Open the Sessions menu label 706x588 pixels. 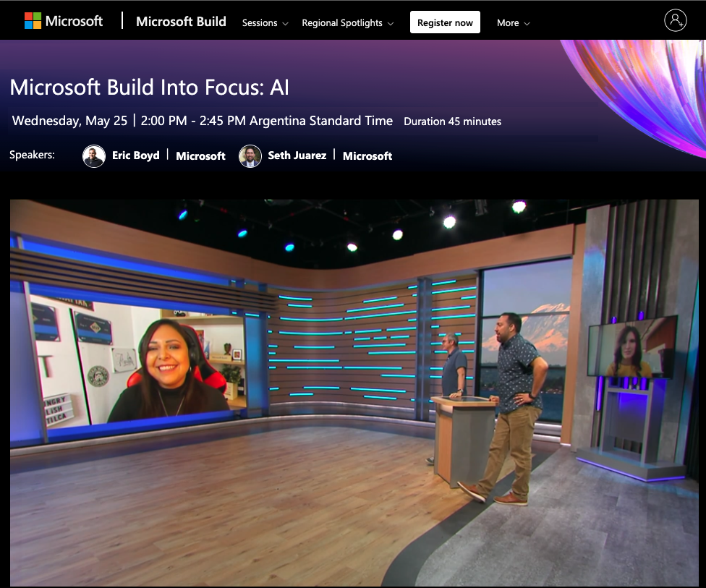[x=260, y=23]
